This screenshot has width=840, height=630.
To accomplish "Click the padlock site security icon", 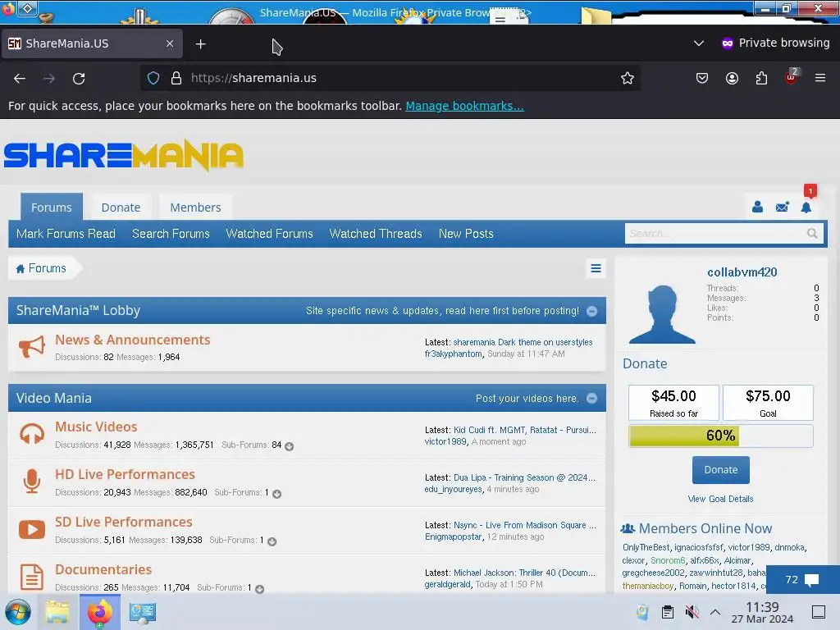I will (176, 78).
